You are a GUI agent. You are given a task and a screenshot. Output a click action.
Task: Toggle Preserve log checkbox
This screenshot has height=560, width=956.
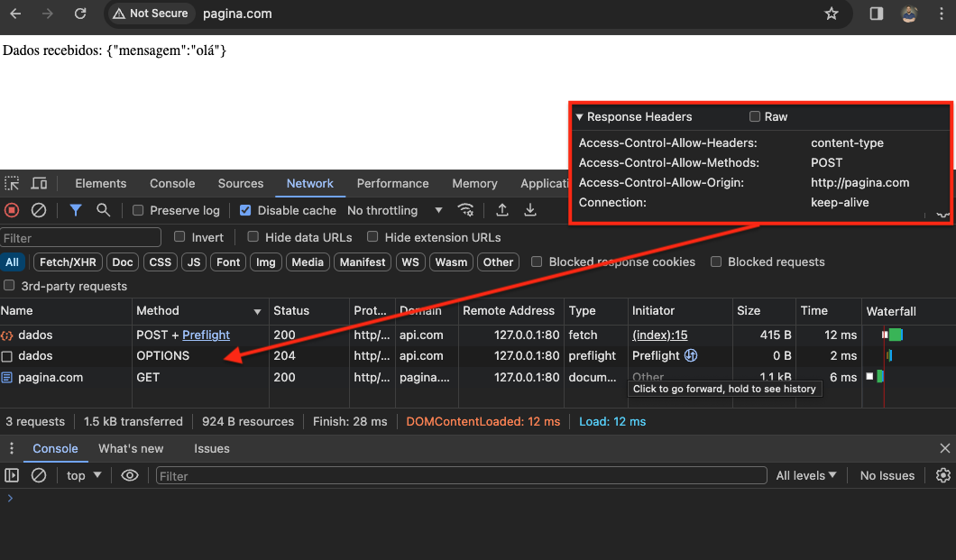click(138, 210)
